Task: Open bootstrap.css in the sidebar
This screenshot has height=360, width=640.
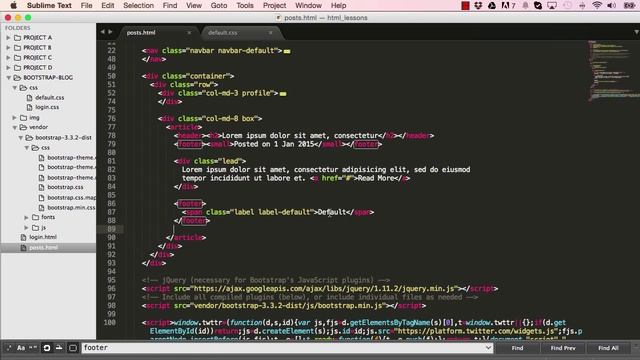Action: coord(65,187)
